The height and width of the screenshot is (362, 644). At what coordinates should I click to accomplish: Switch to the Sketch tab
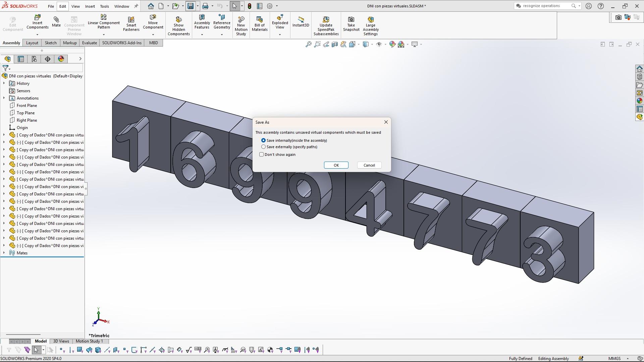(x=51, y=43)
